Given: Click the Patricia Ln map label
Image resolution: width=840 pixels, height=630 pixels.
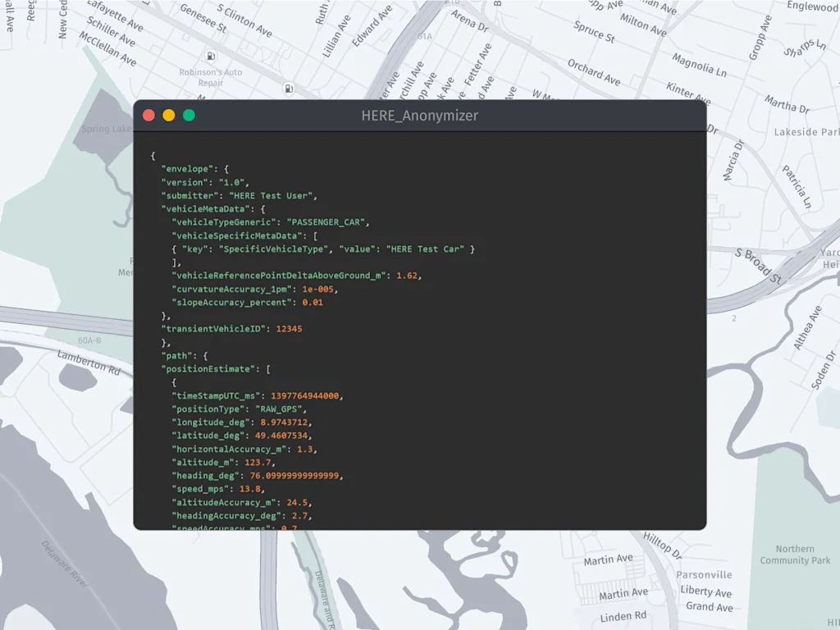Looking at the screenshot, I should pos(797,187).
